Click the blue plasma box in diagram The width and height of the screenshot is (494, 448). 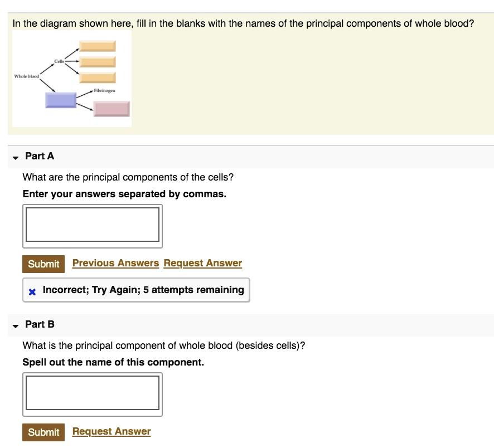(60, 99)
